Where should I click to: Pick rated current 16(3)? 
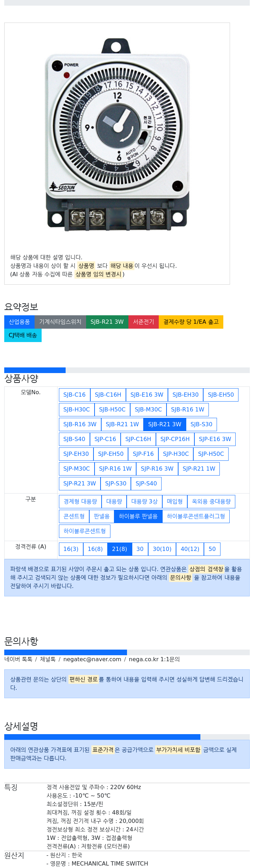tap(71, 549)
